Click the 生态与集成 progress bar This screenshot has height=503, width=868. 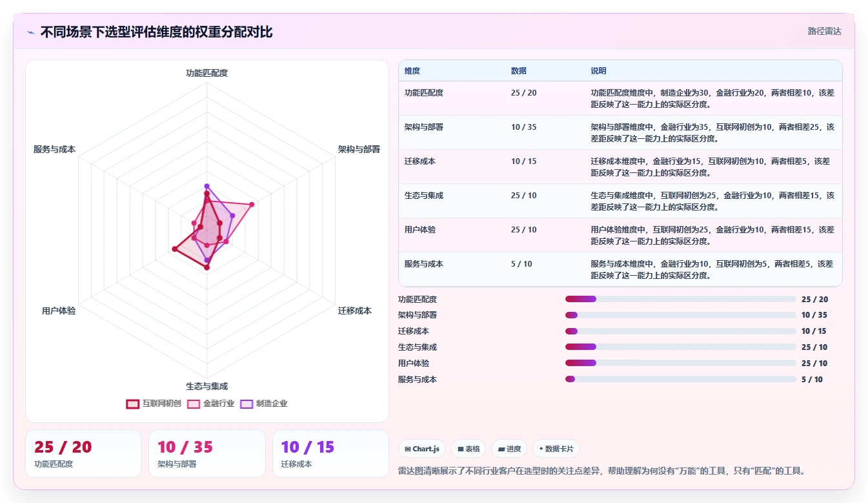click(681, 347)
